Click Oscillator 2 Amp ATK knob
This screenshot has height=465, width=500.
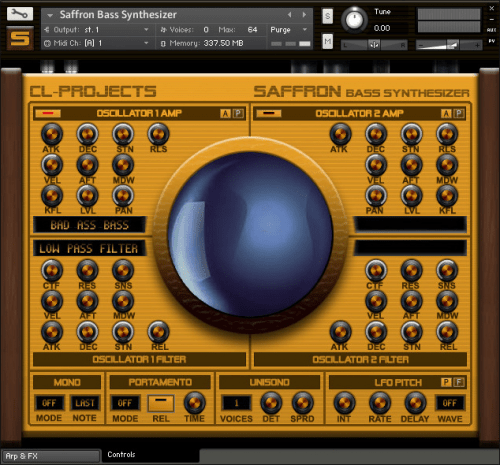pyautogui.click(x=340, y=134)
